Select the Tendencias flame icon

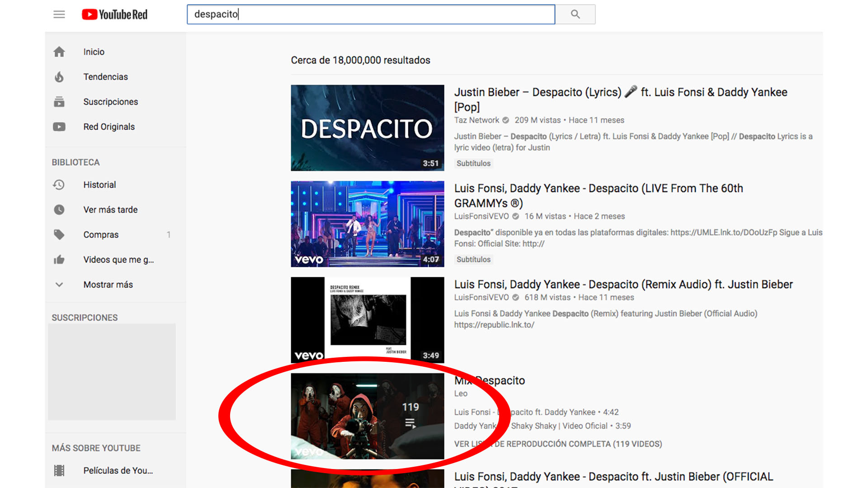click(59, 77)
